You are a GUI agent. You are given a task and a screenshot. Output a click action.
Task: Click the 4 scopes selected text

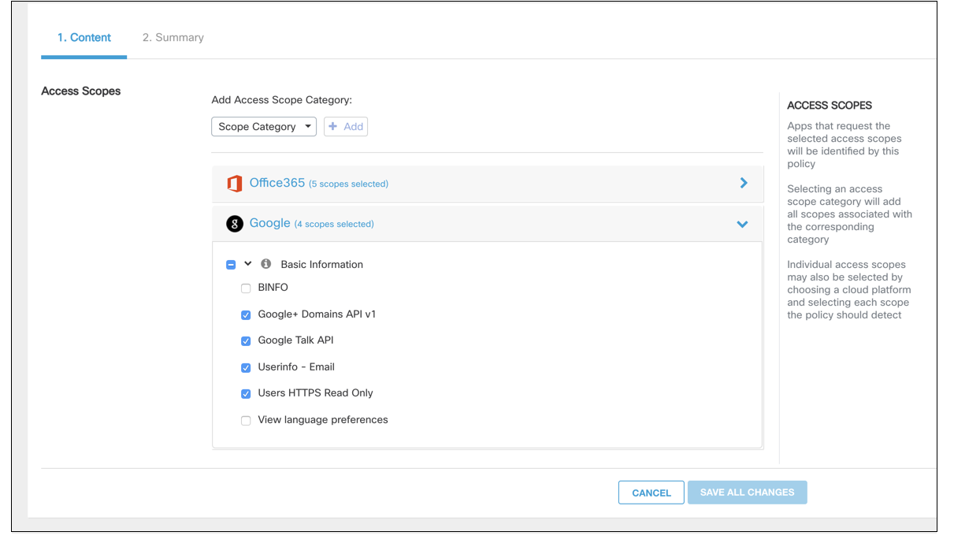pos(334,224)
